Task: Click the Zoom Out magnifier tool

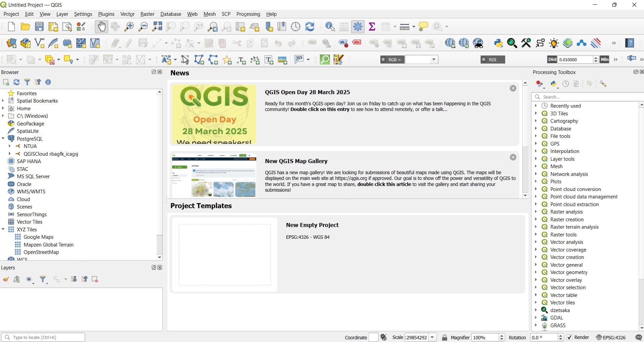Action: point(143,27)
